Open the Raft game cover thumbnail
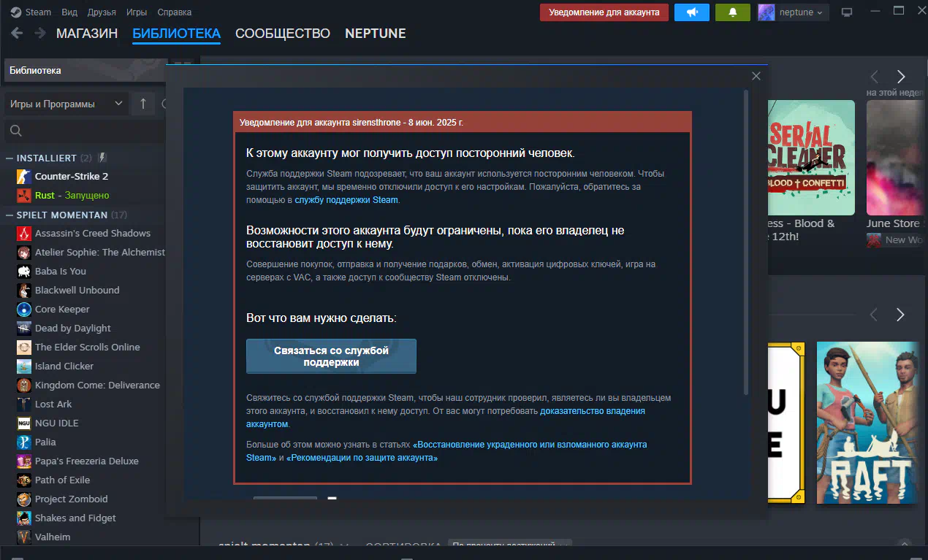The image size is (928, 560). [x=867, y=423]
